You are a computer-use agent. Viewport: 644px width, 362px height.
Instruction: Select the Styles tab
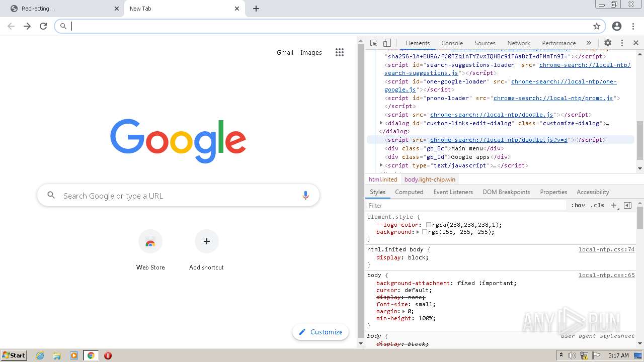(377, 192)
